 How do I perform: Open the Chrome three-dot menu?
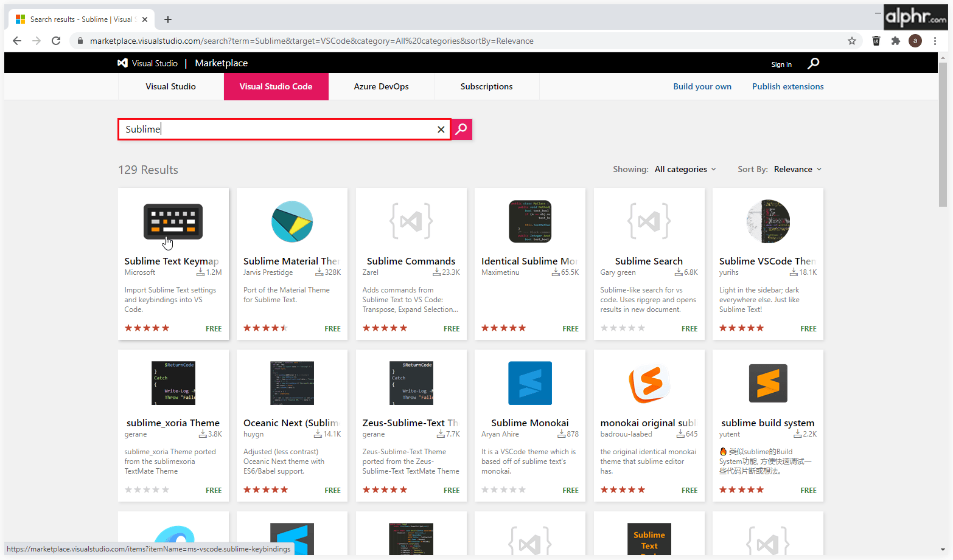tap(935, 41)
